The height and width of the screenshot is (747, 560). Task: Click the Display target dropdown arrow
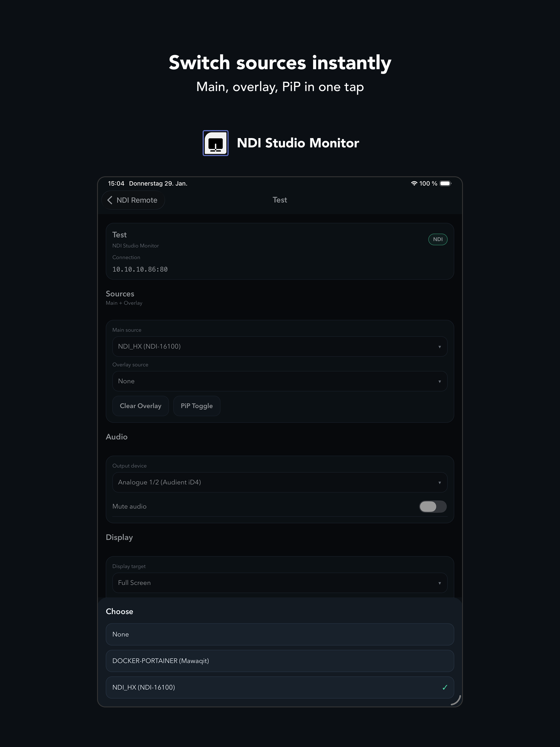click(439, 583)
